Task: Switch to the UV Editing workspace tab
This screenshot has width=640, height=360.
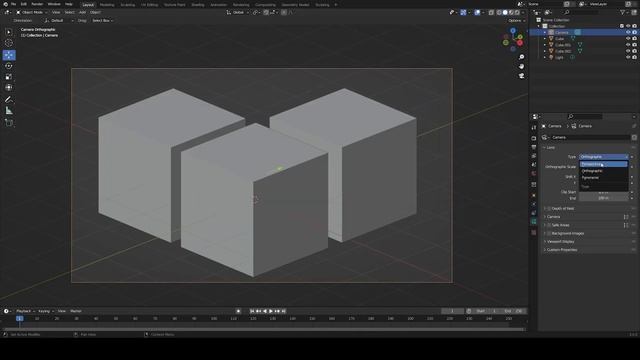Action: 149,5
